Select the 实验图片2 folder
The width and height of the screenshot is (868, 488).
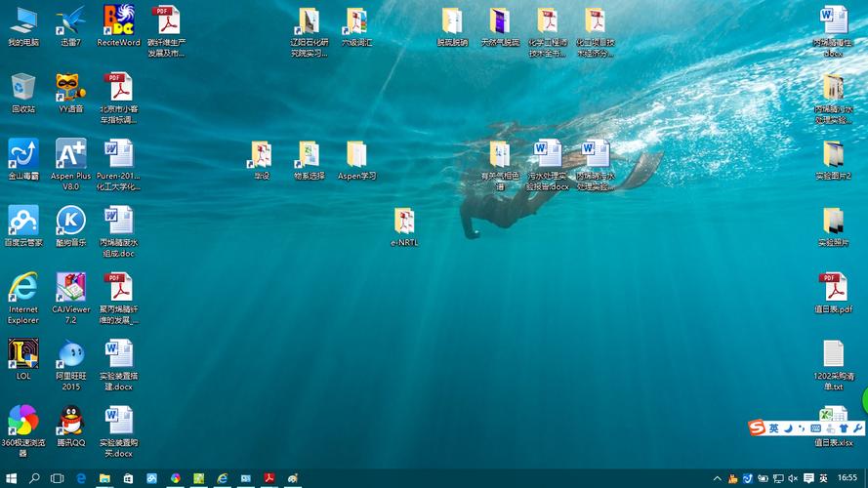click(833, 159)
